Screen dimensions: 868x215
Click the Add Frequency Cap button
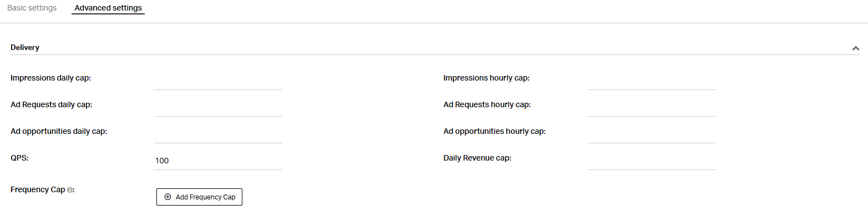(199, 197)
